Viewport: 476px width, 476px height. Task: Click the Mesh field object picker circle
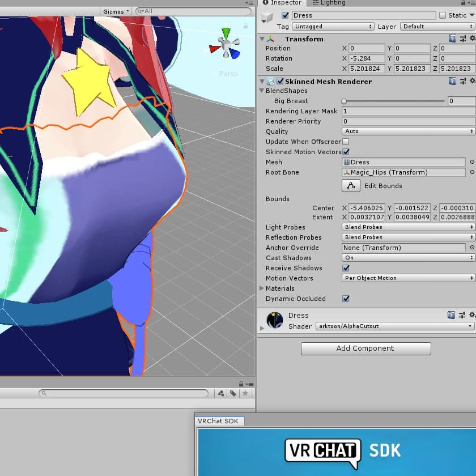(x=471, y=162)
